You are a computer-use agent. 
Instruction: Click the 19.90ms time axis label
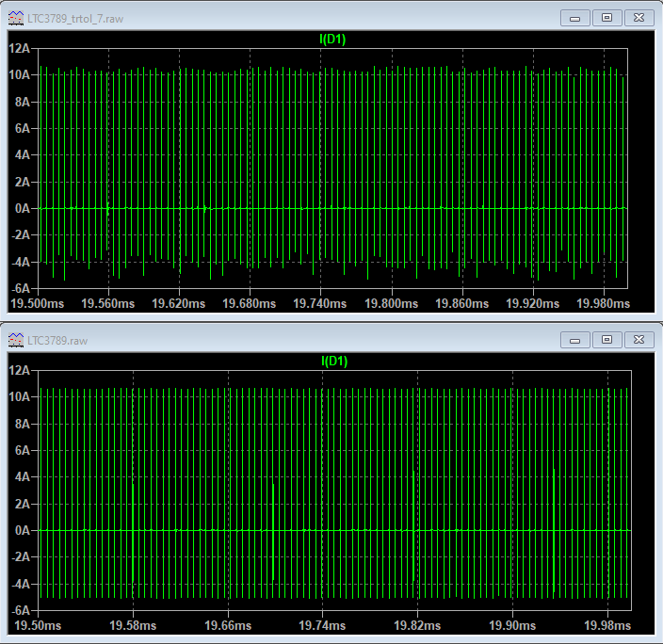(512, 625)
